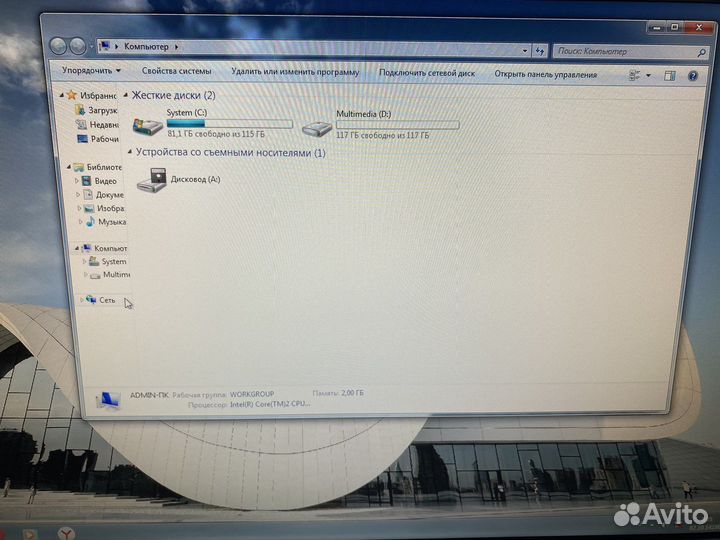
Task: Click the arrow after Компьютер in the address bar
Action: [x=176, y=47]
